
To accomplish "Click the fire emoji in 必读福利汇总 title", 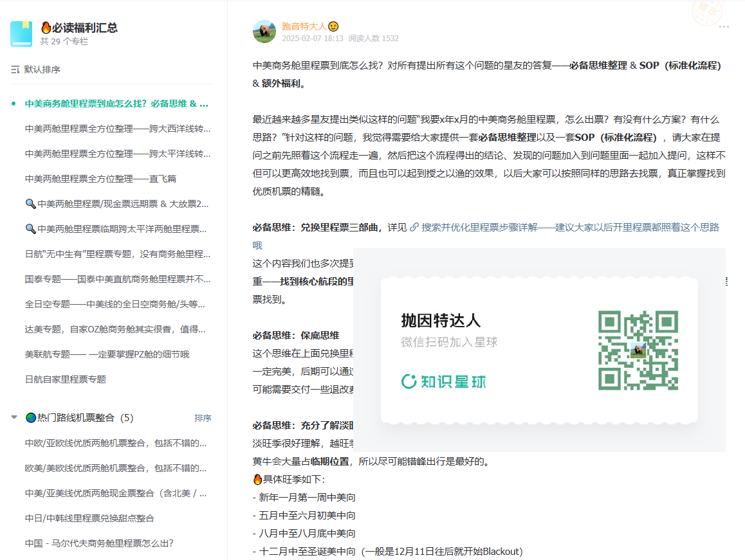I will tap(46, 28).
